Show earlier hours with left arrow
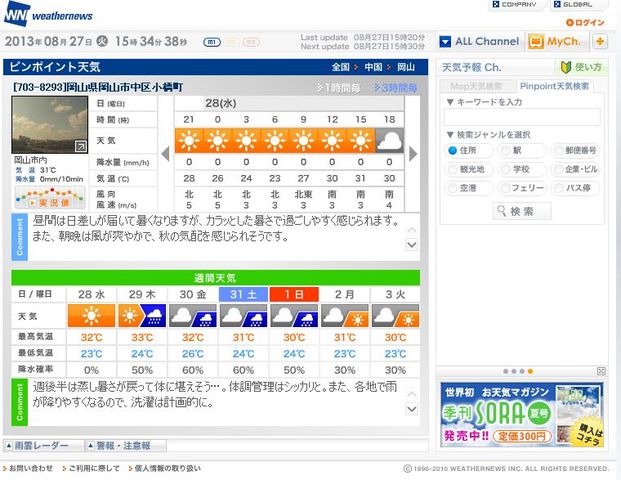 pyautogui.click(x=166, y=154)
